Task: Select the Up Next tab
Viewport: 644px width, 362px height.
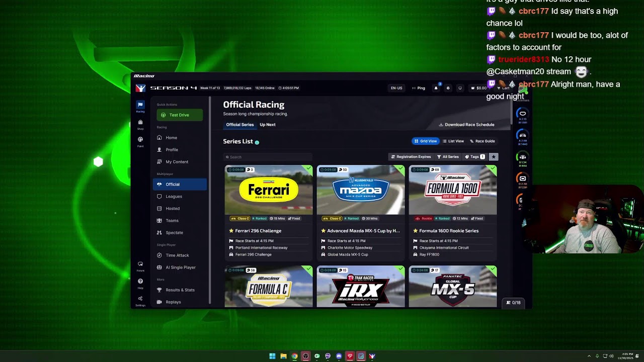Action: pos(268,125)
